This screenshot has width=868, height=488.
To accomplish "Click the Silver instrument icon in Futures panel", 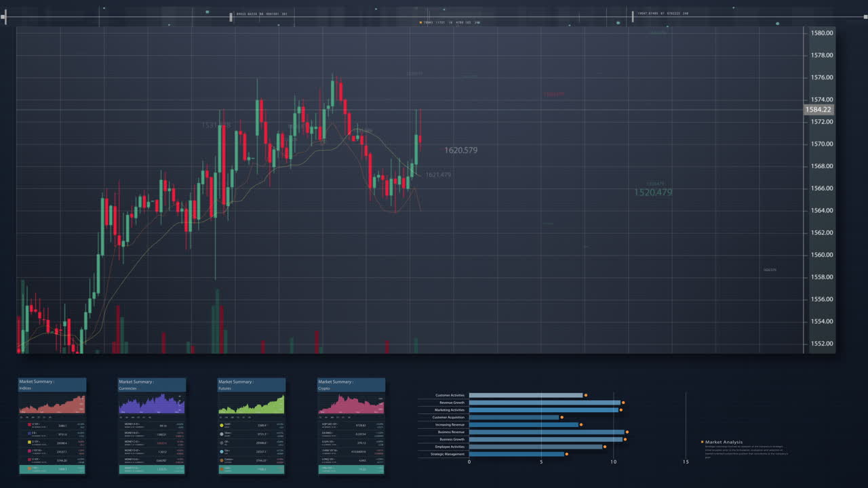I will [221, 434].
